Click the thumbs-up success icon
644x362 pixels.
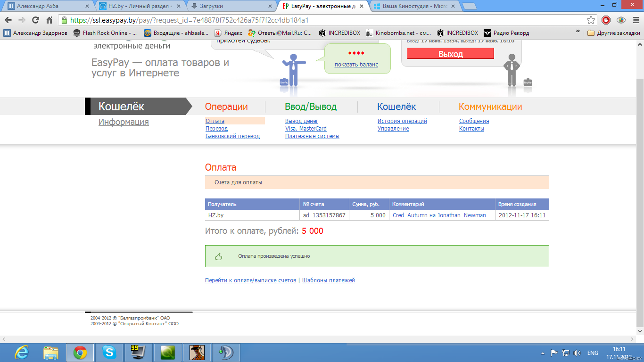pyautogui.click(x=218, y=256)
